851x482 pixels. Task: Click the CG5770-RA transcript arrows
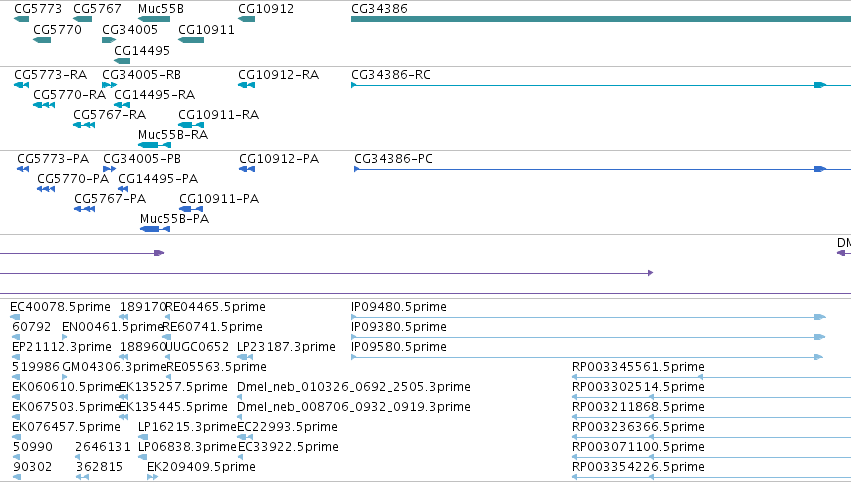[x=44, y=105]
